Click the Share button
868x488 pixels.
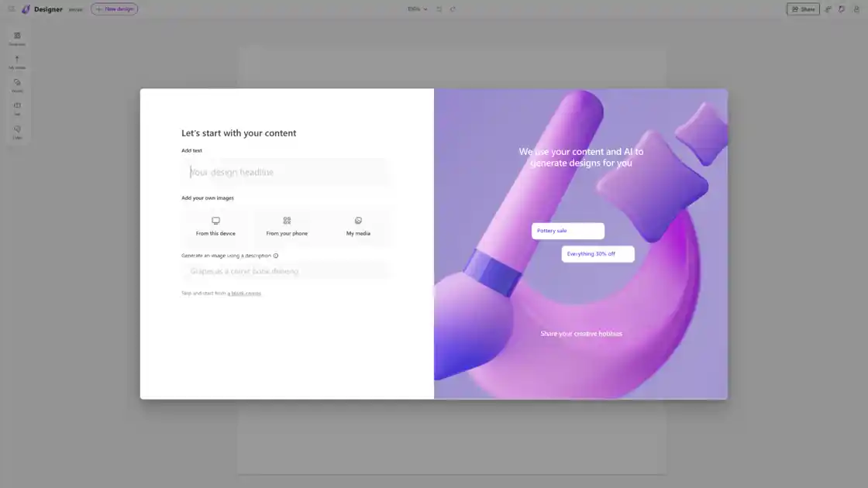pos(803,9)
